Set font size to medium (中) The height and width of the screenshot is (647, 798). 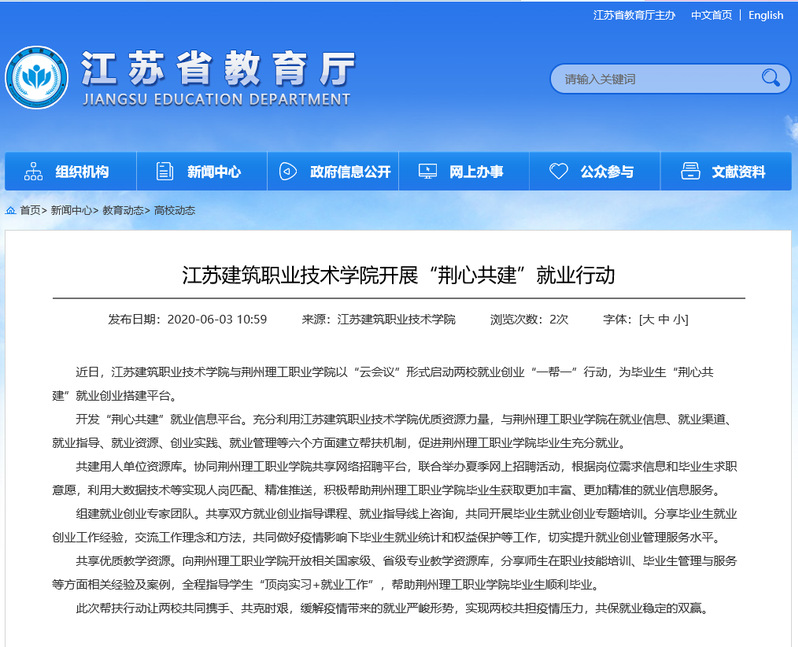[x=663, y=320]
